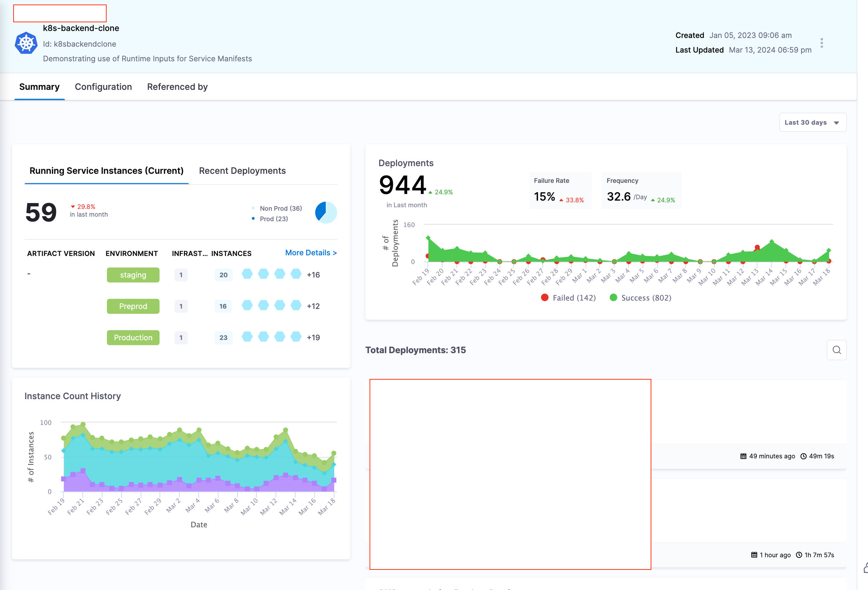Click the Non Prod / Prod pie chart
This screenshot has width=868, height=590.
click(x=326, y=212)
